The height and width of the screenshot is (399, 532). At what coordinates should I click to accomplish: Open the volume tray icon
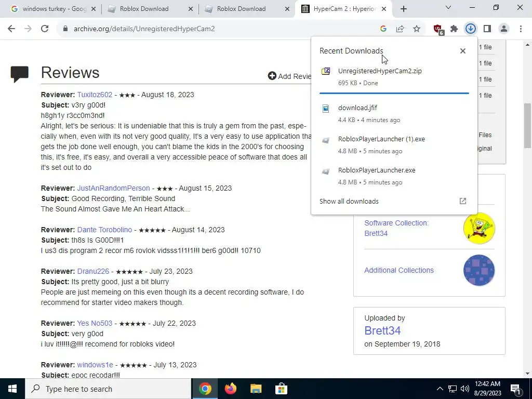tap(465, 389)
